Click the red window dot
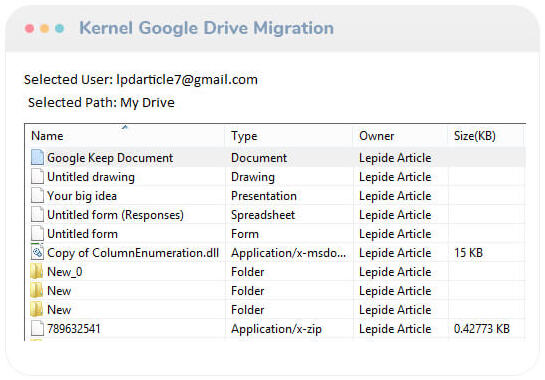The height and width of the screenshot is (380, 545). (x=30, y=29)
